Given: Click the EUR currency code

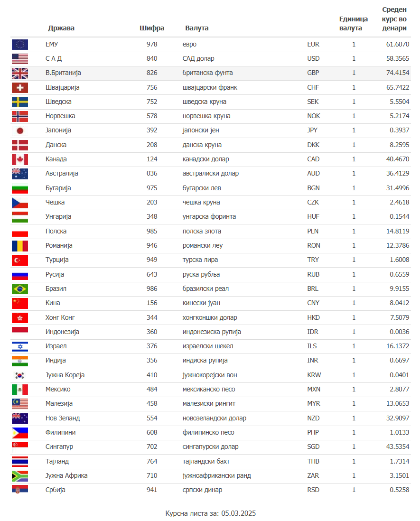Looking at the screenshot, I should point(313,45).
